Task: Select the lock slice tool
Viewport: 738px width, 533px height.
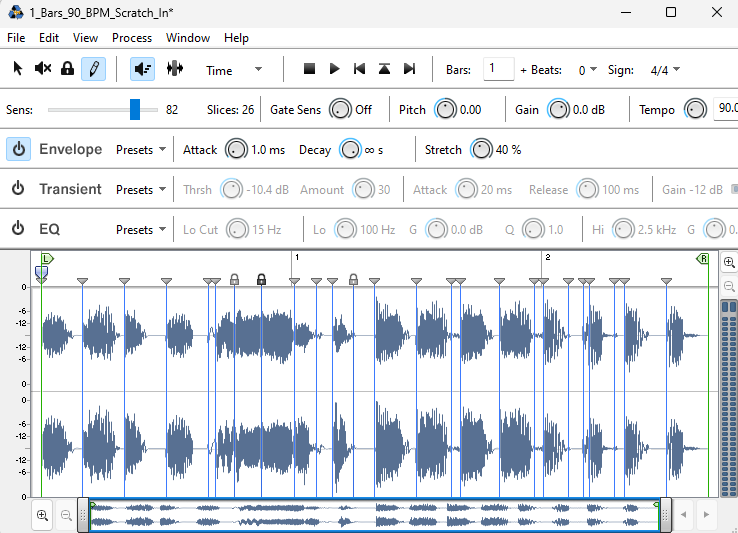Action: point(67,69)
